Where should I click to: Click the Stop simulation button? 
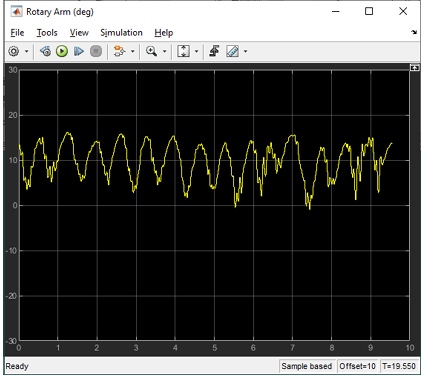(96, 51)
